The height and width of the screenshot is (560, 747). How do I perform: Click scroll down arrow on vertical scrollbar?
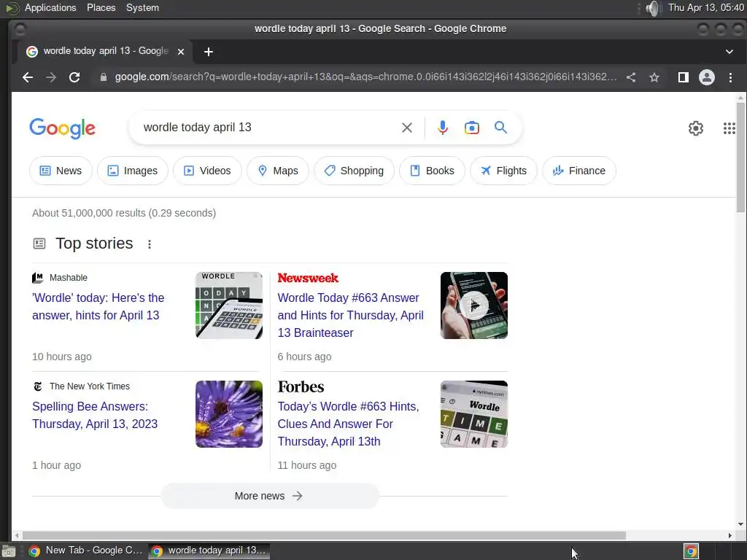click(x=740, y=525)
